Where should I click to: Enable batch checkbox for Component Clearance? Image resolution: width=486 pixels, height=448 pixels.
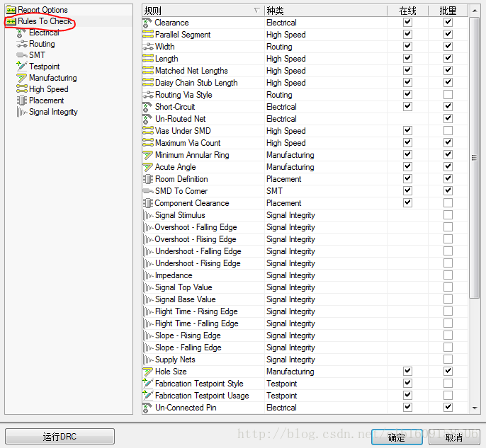(x=448, y=203)
